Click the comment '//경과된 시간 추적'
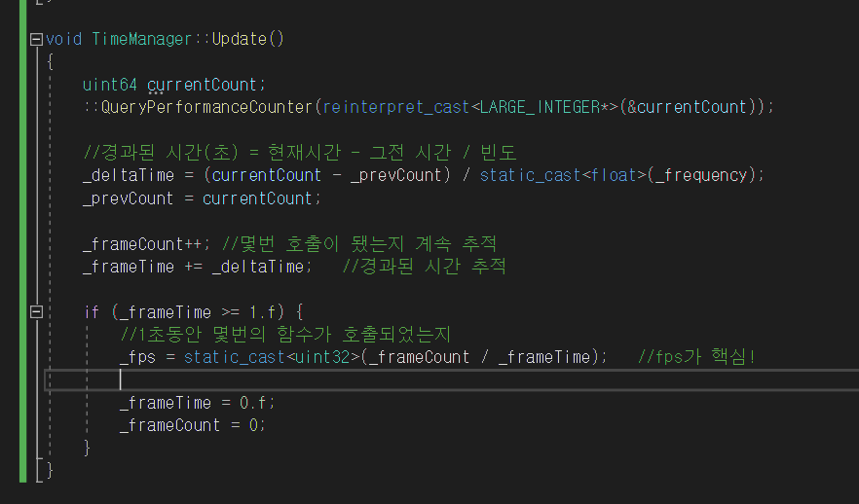859x504 pixels. 424,267
